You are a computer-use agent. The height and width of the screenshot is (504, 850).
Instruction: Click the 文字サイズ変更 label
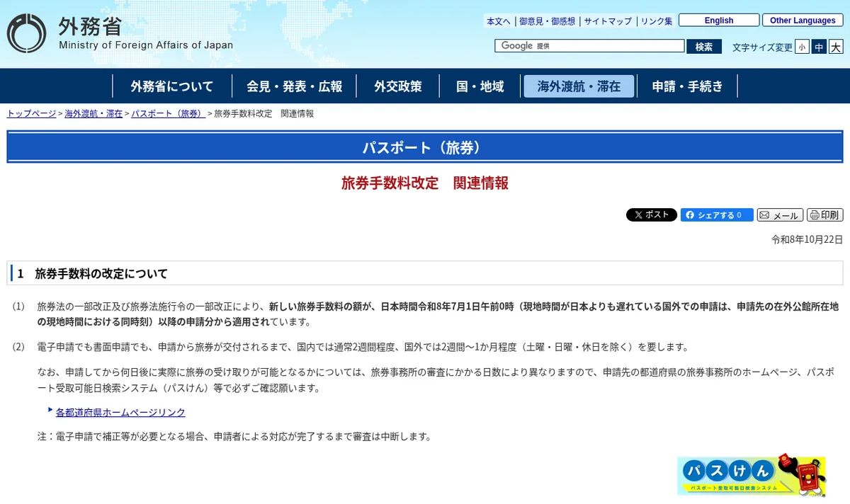(762, 47)
